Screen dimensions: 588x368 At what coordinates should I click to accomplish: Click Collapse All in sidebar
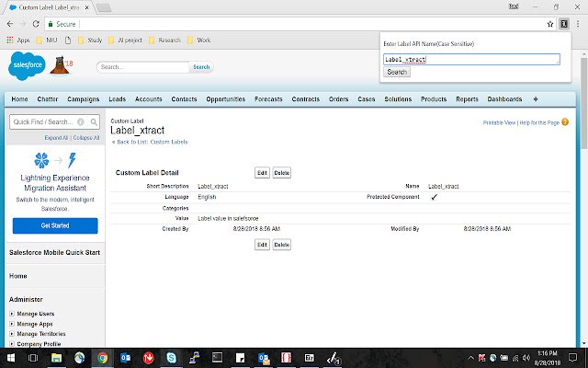[86, 138]
